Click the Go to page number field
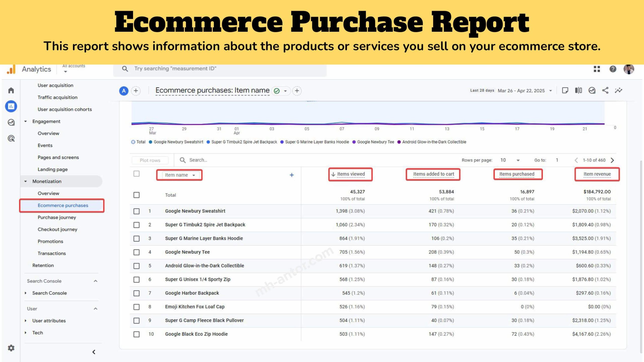 (x=557, y=160)
